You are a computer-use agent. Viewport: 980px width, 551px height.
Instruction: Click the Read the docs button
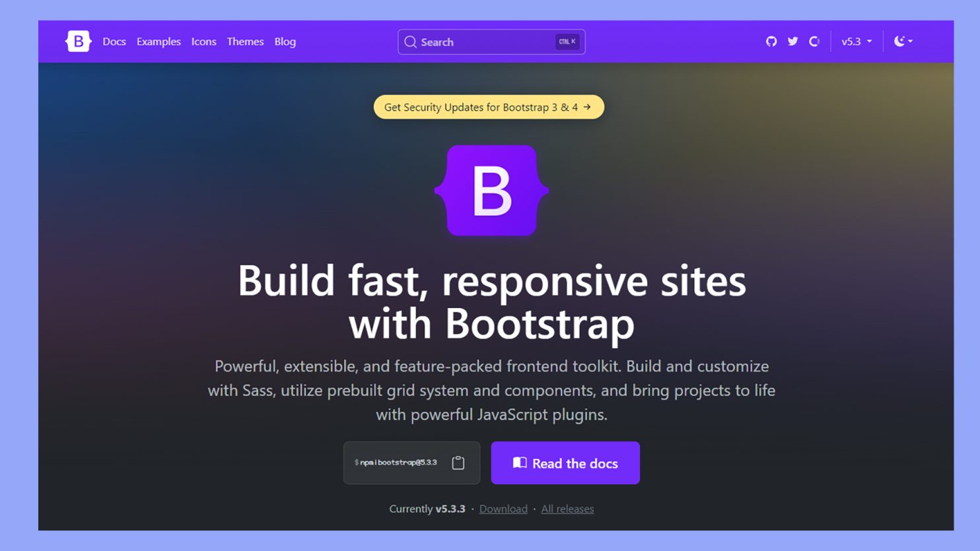click(x=565, y=463)
